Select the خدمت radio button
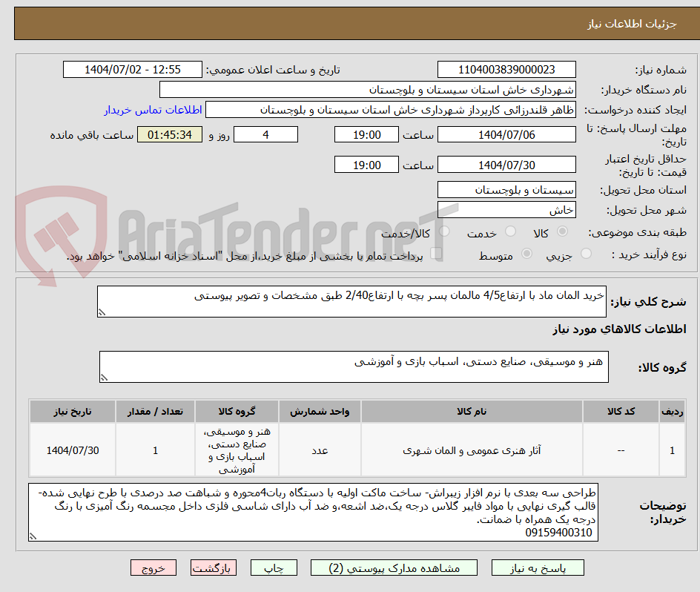Screen dimensions: 700x592 [x=510, y=231]
